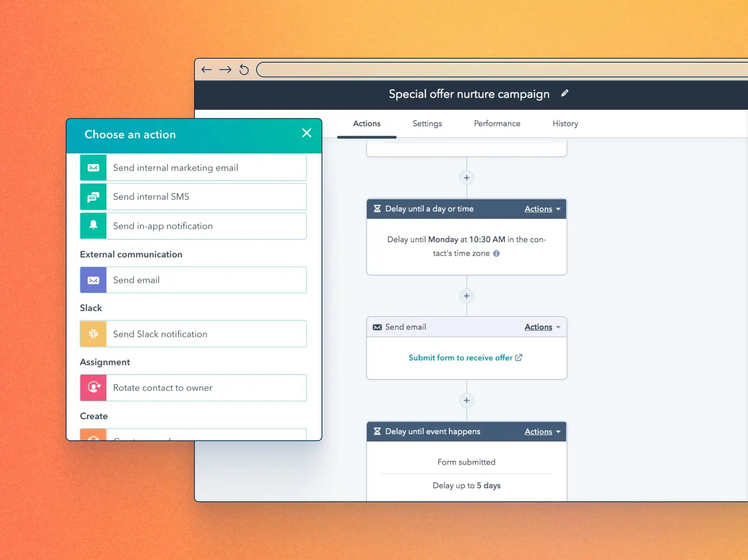Image resolution: width=748 pixels, height=560 pixels.
Task: Choose Send Slack notification action
Action: coord(193,334)
